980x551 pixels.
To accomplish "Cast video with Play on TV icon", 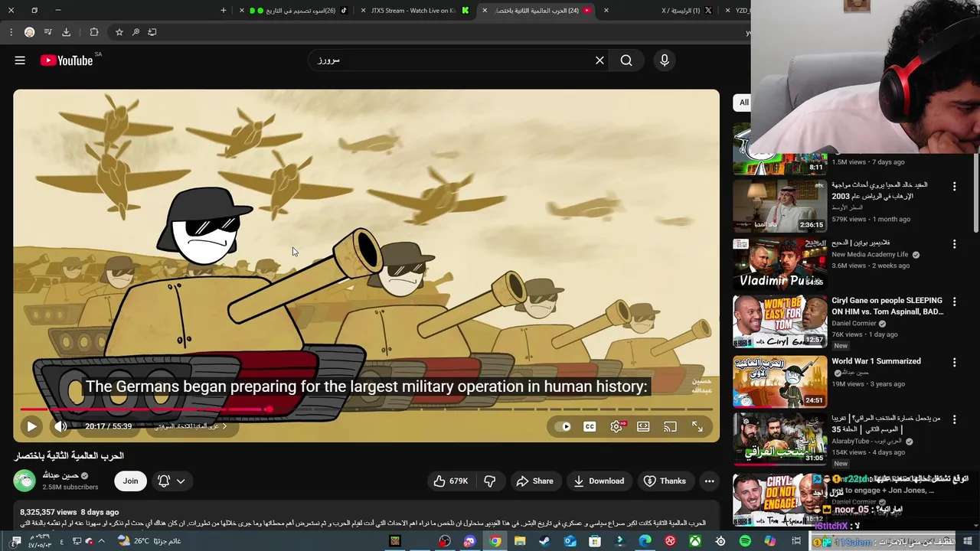I will coord(670,426).
